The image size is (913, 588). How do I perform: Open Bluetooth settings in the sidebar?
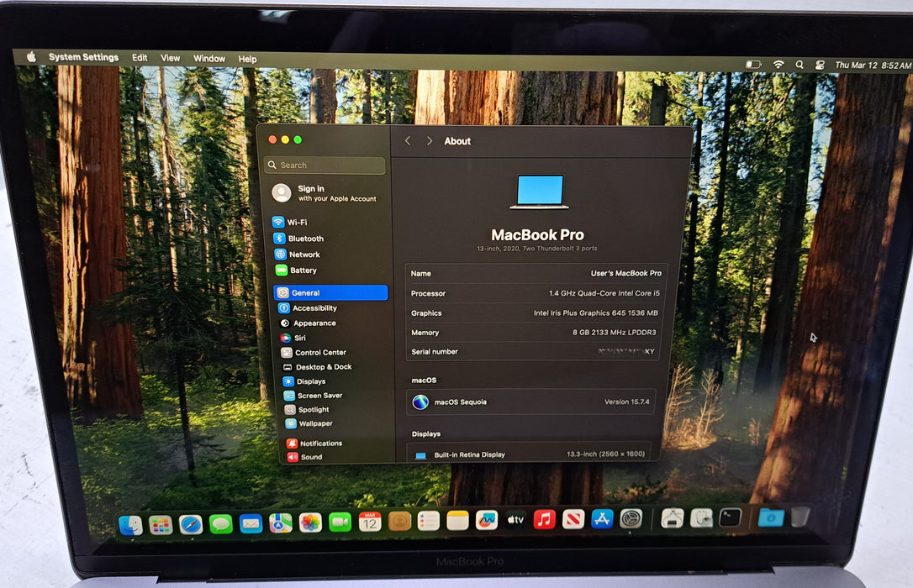(298, 239)
